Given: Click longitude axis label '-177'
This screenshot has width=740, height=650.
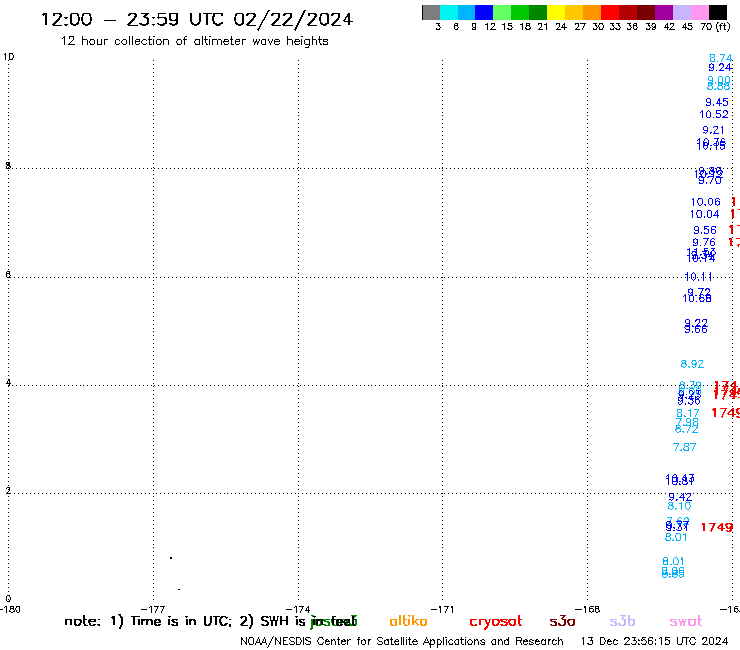Looking at the screenshot, I should [x=153, y=609].
